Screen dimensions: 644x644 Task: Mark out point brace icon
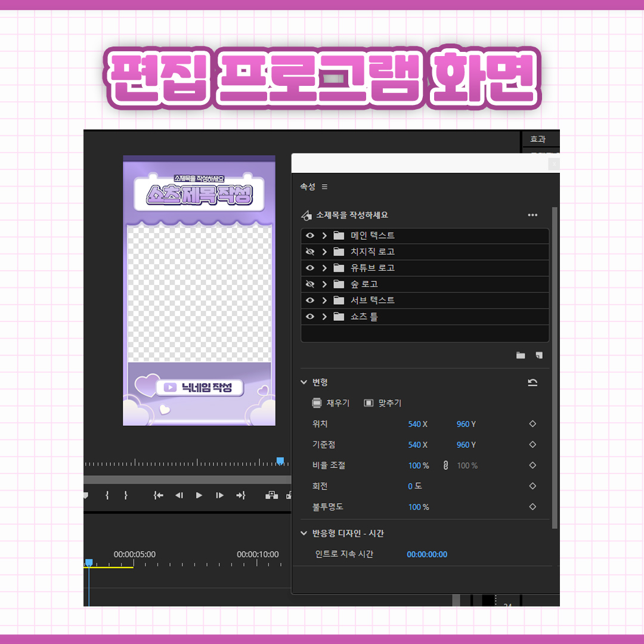coord(126,496)
